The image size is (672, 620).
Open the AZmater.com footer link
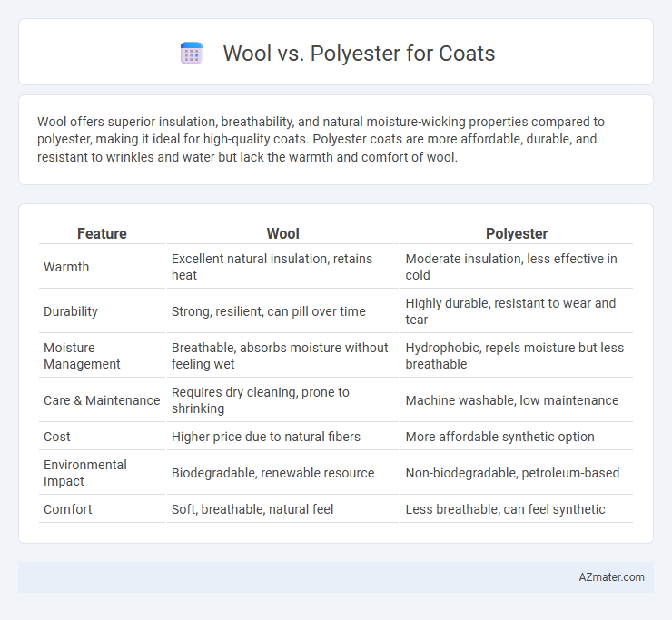pos(611,577)
